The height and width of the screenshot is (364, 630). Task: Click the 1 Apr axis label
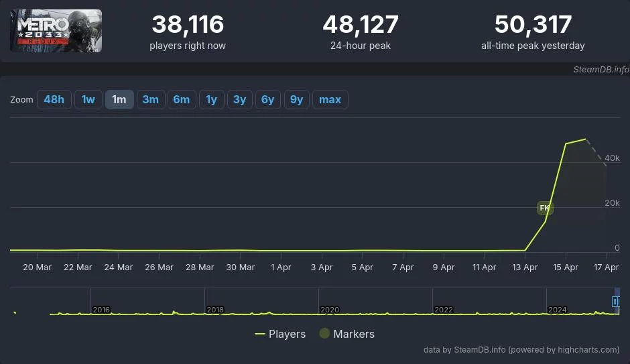pos(281,267)
